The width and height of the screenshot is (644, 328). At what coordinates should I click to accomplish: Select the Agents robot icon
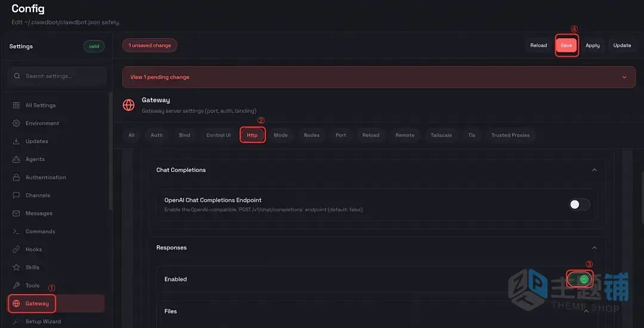16,159
